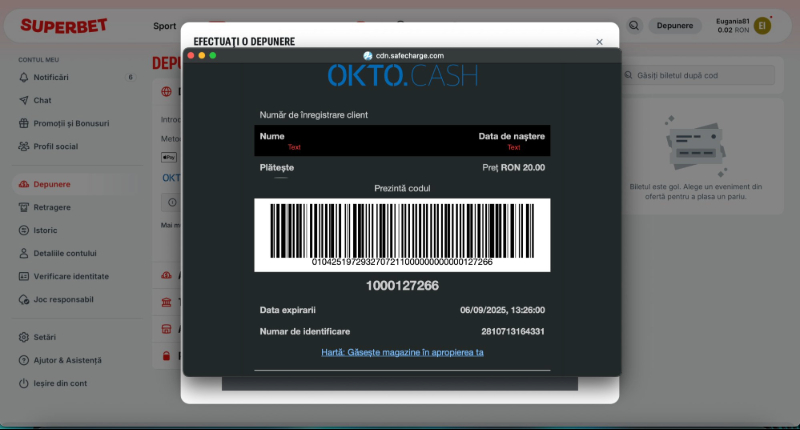Open Retragere in the sidebar
This screenshot has width=800, height=430.
pos(52,207)
